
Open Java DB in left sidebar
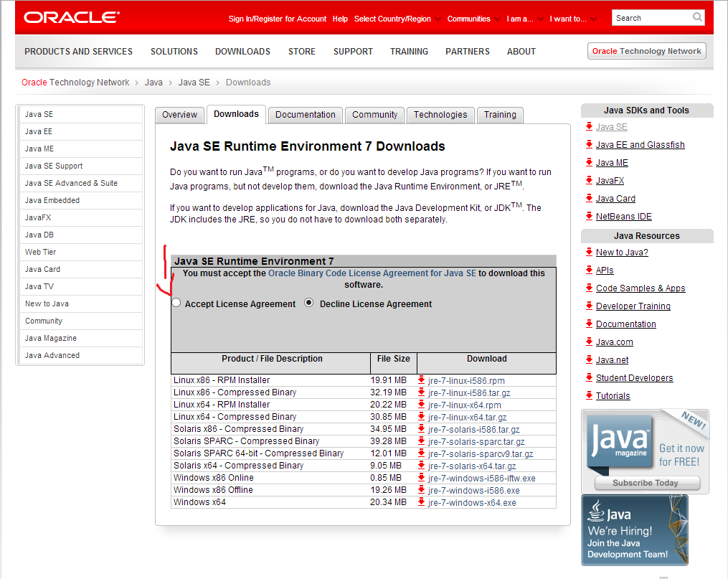click(x=80, y=235)
